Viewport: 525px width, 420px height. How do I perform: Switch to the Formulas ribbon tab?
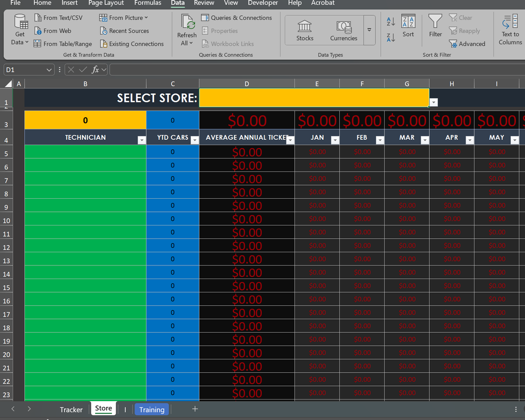click(x=148, y=4)
